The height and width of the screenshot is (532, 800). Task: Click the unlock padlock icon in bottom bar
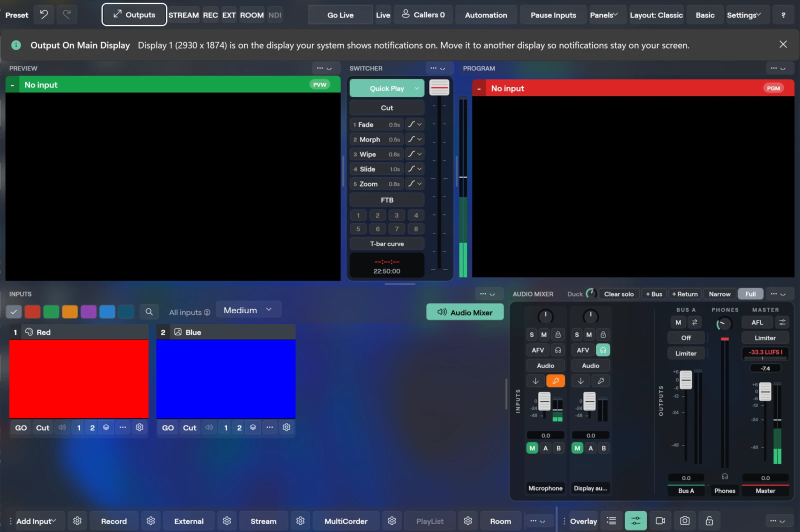click(x=709, y=521)
